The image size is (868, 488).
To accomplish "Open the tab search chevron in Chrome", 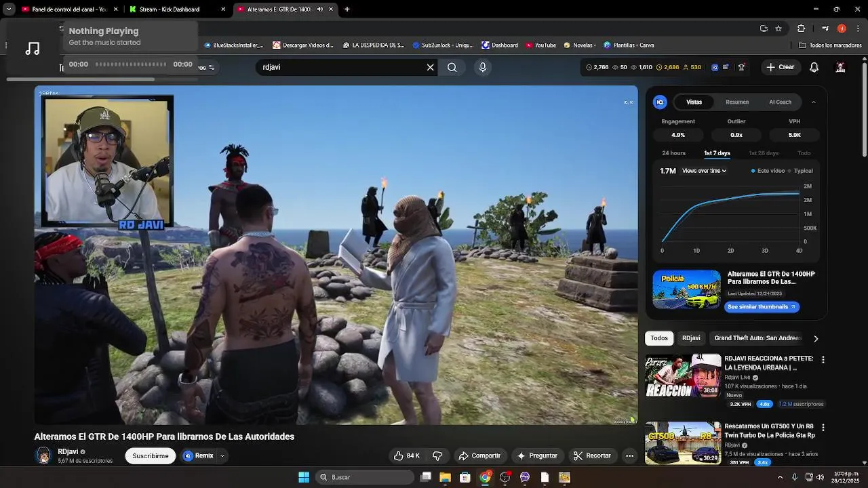I will [x=9, y=9].
